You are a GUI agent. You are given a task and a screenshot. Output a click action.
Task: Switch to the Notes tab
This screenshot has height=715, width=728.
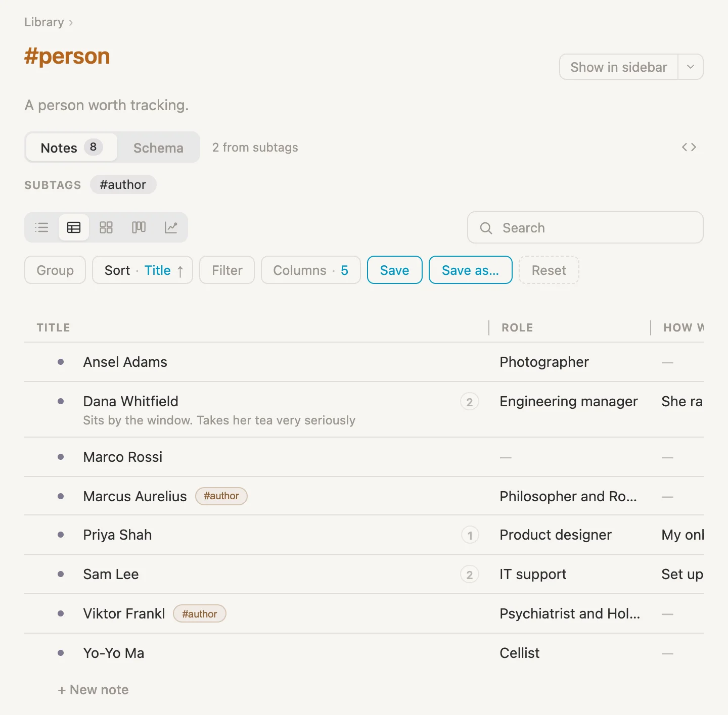[72, 148]
